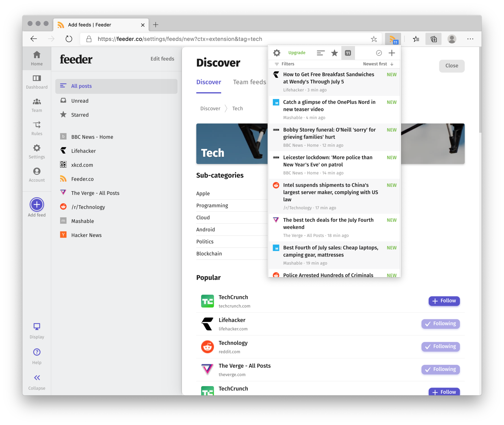The height and width of the screenshot is (425, 504).
Task: Switch to the Team feeds tab
Action: 249,82
